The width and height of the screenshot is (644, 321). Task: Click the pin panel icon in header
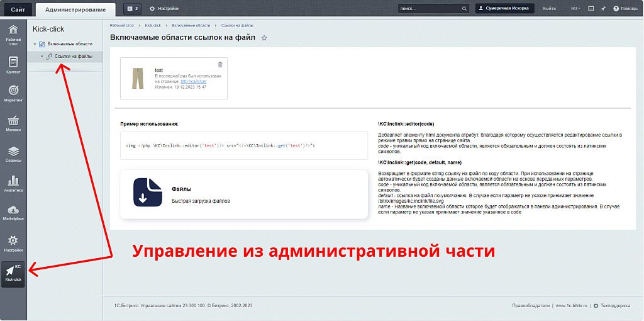tap(603, 8)
